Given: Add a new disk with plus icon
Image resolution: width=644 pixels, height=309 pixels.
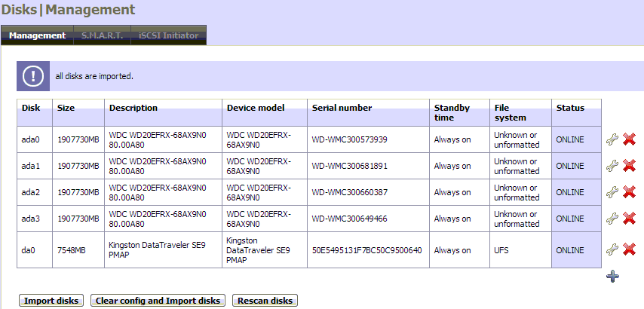Looking at the screenshot, I should coord(613,277).
